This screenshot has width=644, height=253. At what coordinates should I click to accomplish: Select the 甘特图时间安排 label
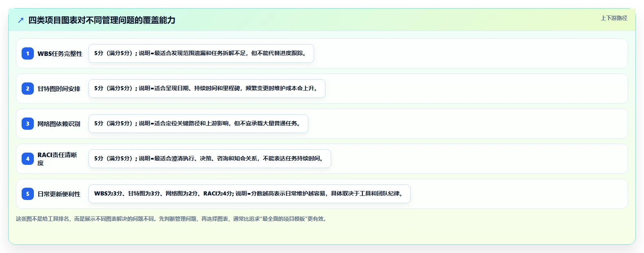[59, 89]
